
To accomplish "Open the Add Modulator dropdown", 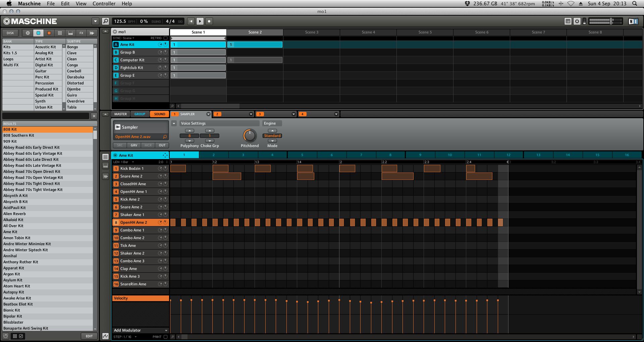I will tap(140, 330).
